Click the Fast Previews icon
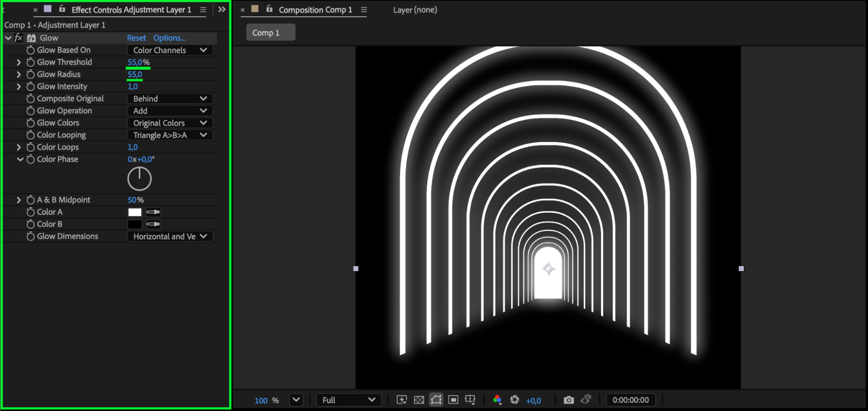Image resolution: width=868 pixels, height=411 pixels. click(402, 400)
